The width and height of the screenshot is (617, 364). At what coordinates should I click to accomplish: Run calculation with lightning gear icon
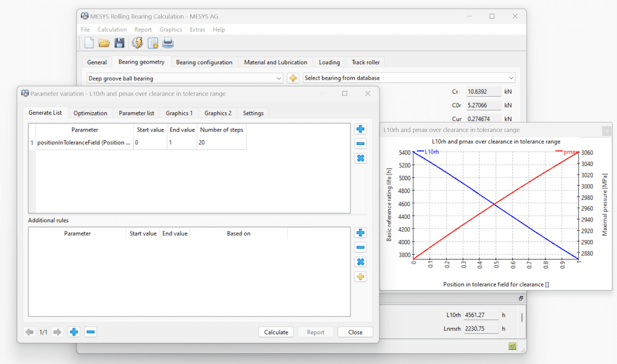(137, 43)
